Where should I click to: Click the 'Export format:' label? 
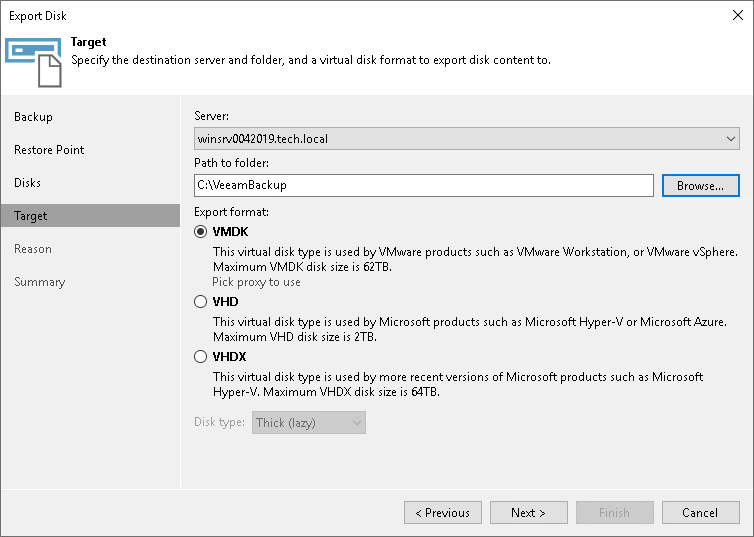click(231, 212)
